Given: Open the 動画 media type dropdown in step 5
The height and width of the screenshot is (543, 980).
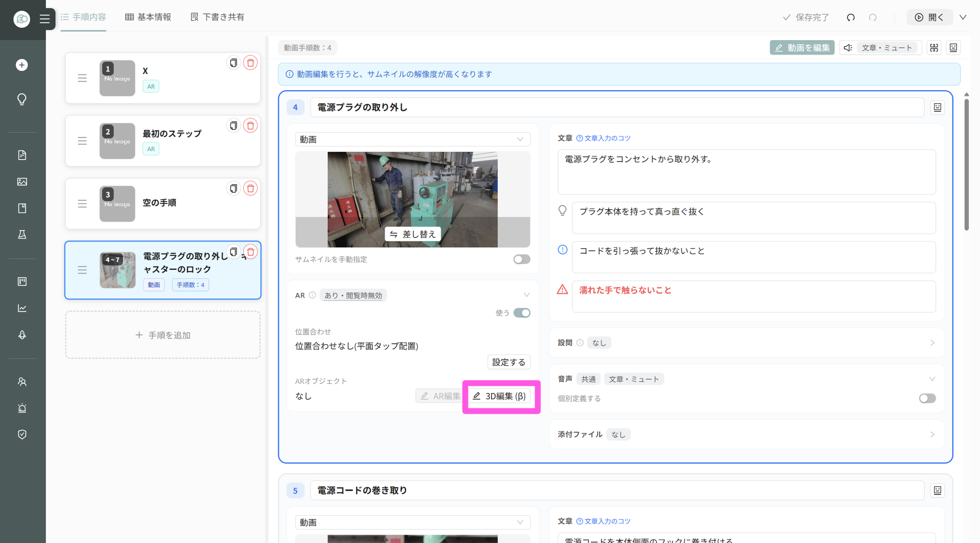Looking at the screenshot, I should 413,522.
